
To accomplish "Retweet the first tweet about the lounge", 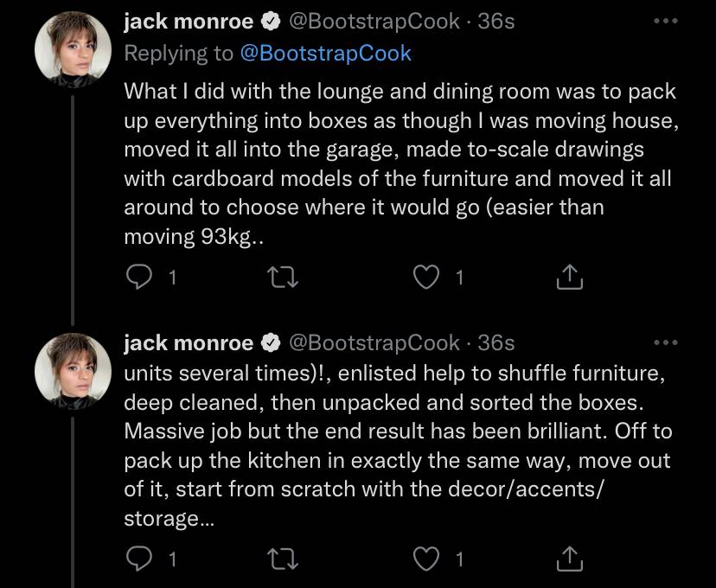I will coord(283,277).
